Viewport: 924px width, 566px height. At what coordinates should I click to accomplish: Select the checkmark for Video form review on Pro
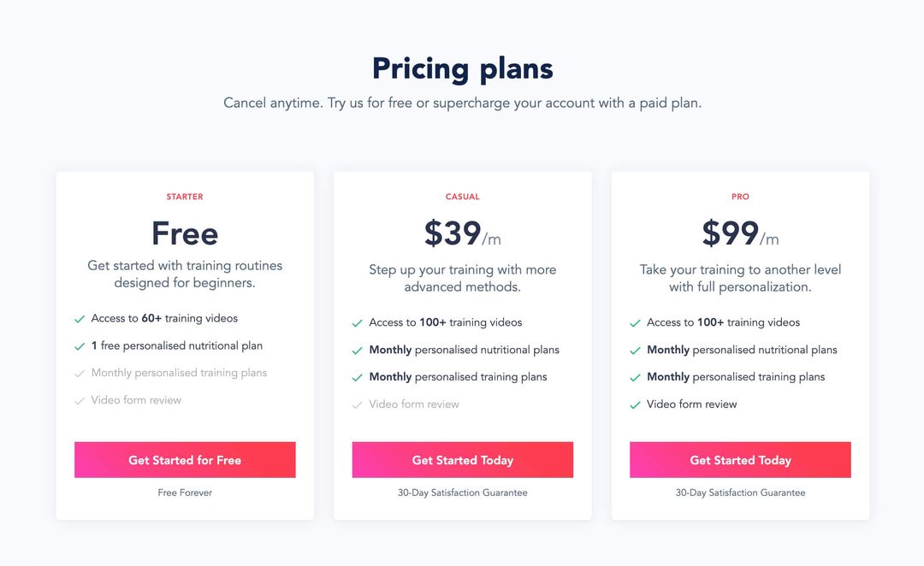click(x=635, y=404)
